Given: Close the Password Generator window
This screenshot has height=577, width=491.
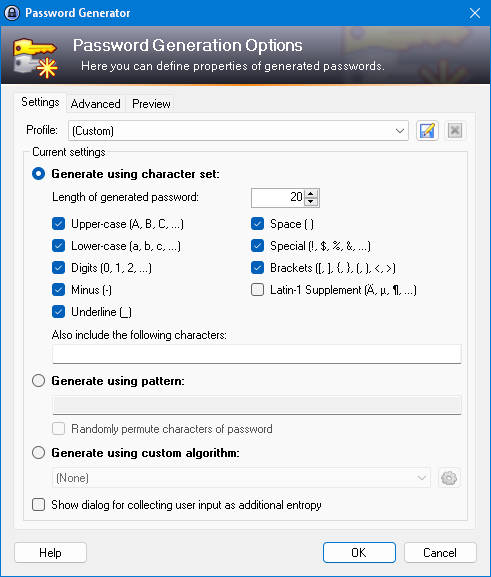Looking at the screenshot, I should click(475, 13).
